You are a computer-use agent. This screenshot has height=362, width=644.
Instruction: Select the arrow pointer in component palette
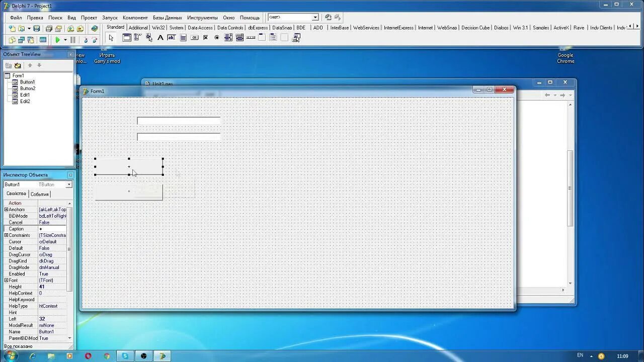point(111,38)
